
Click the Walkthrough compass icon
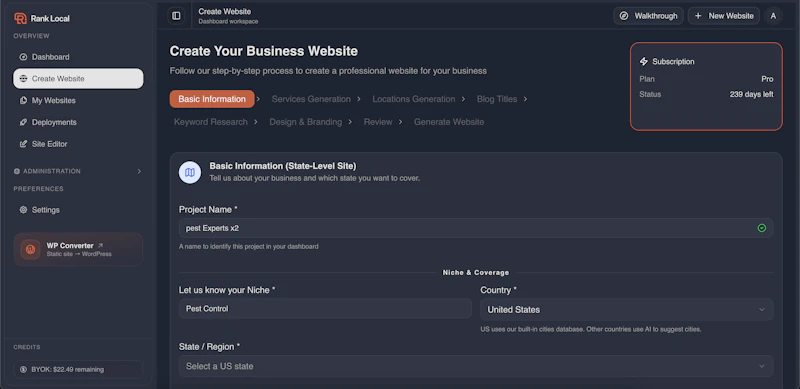click(623, 16)
